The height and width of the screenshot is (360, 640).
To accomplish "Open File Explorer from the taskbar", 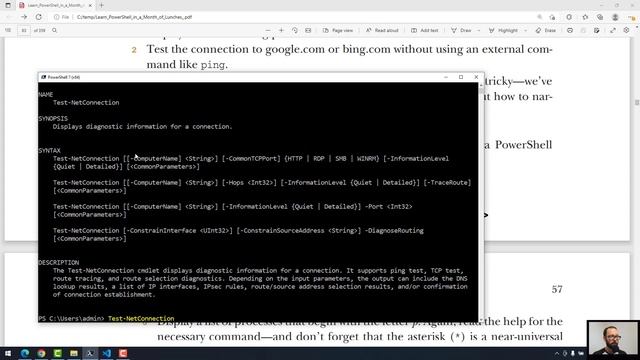I will (74, 353).
